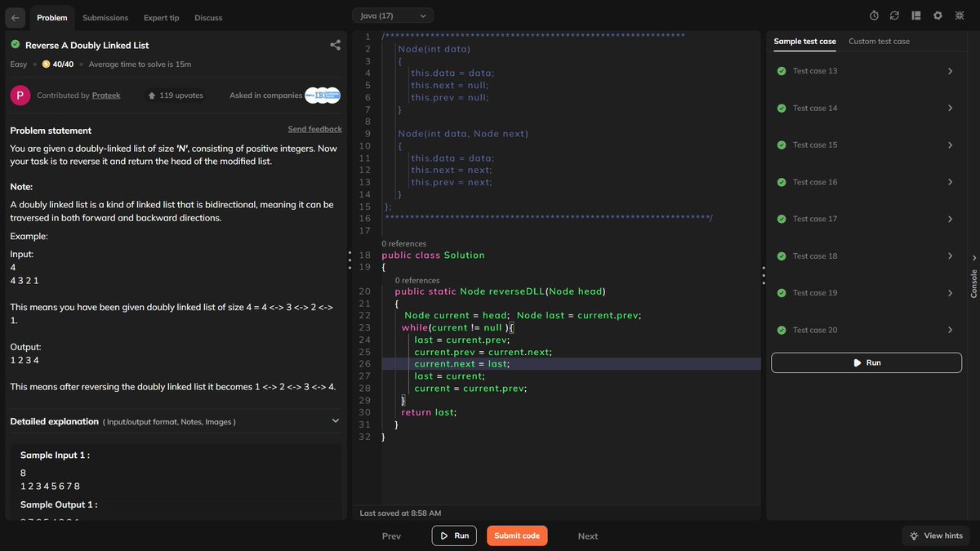Screen dimensions: 980x551
Task: Click the 40/40 coin score icon
Action: click(46, 64)
